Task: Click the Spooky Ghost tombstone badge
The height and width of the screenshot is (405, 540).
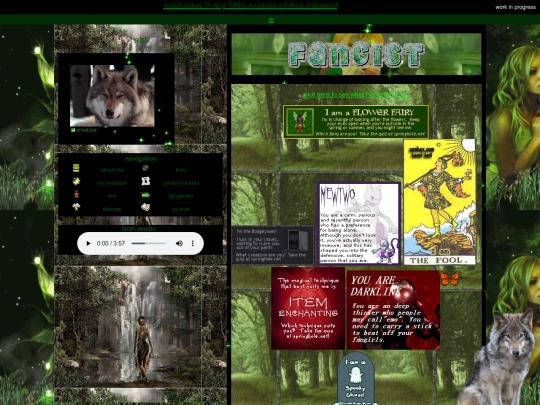Action: [x=355, y=378]
